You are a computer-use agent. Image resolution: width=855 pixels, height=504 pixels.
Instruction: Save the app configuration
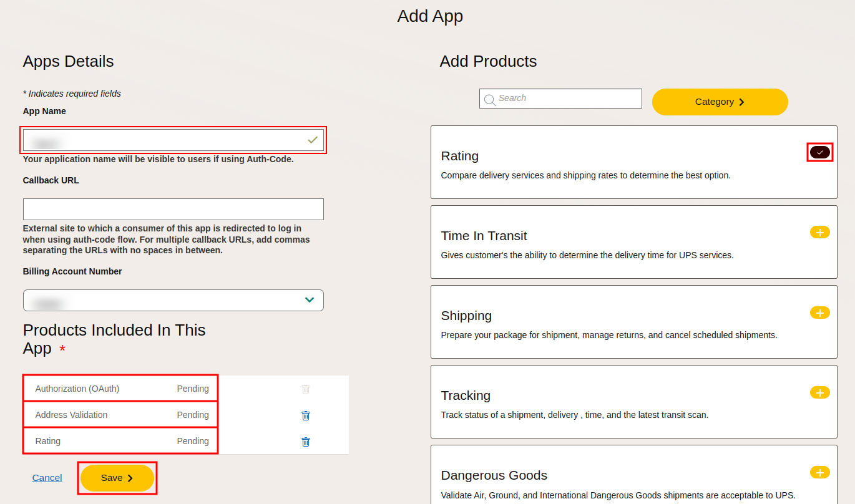click(x=116, y=477)
